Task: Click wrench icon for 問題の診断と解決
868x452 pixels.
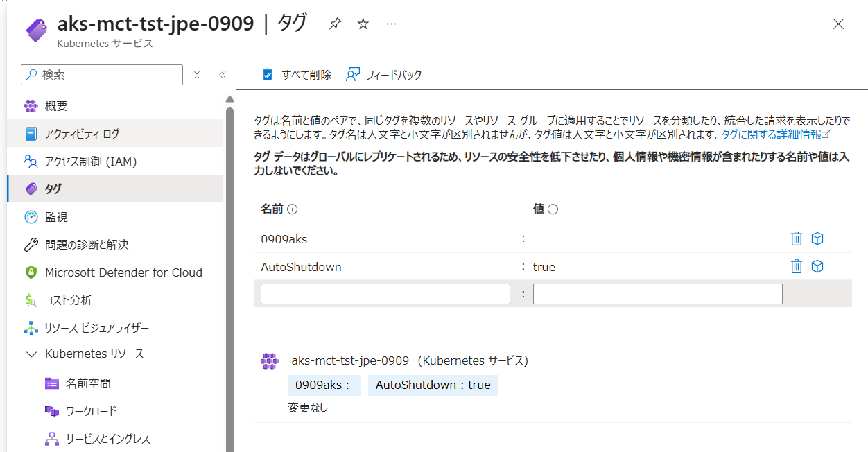Action: 31,245
